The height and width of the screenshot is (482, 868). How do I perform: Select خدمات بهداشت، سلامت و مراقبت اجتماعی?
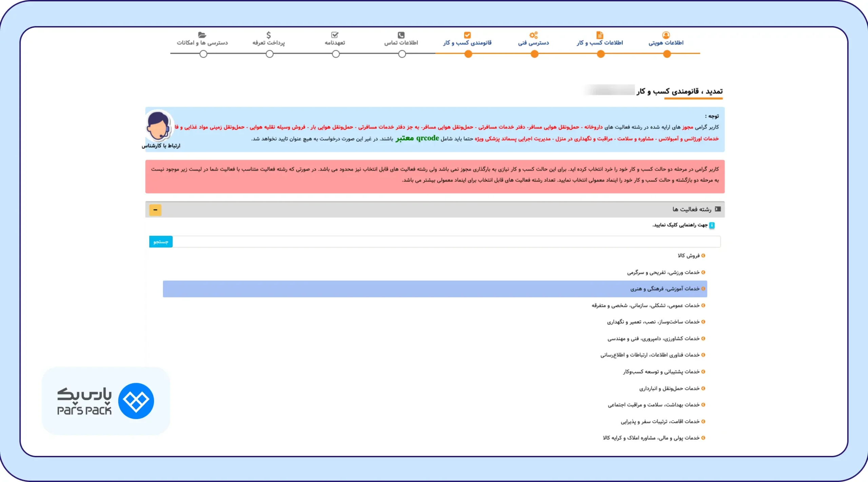[x=654, y=405]
